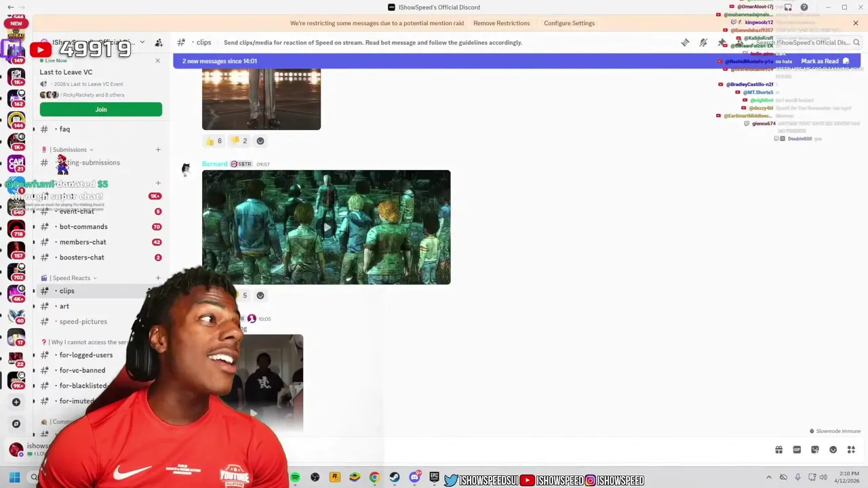Show hidden system tray icons
The height and width of the screenshot is (488, 868).
click(x=768, y=477)
